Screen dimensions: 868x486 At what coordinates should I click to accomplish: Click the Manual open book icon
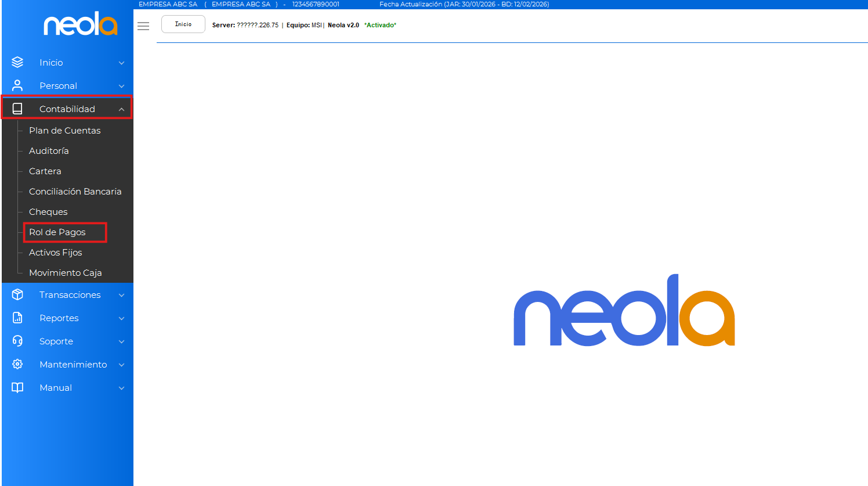17,387
